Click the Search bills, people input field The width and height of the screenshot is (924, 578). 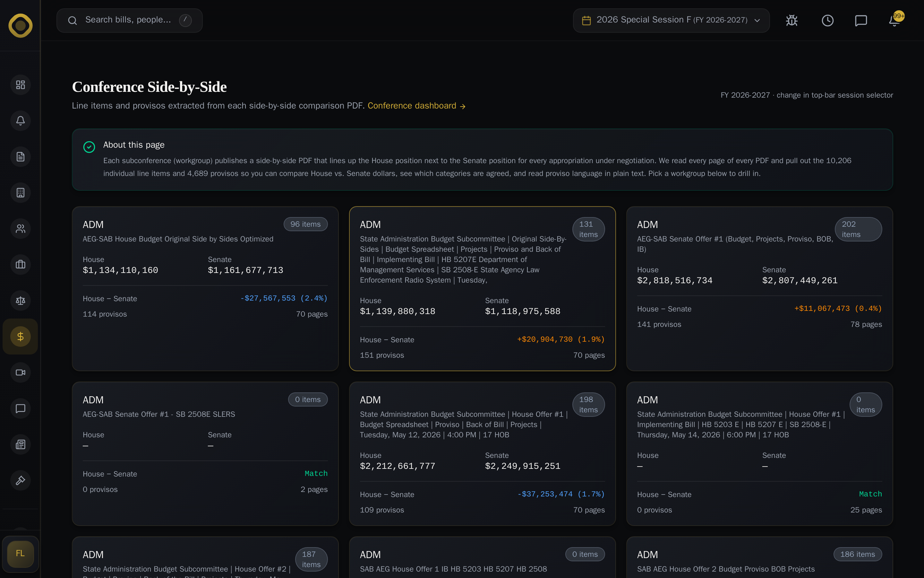(129, 20)
